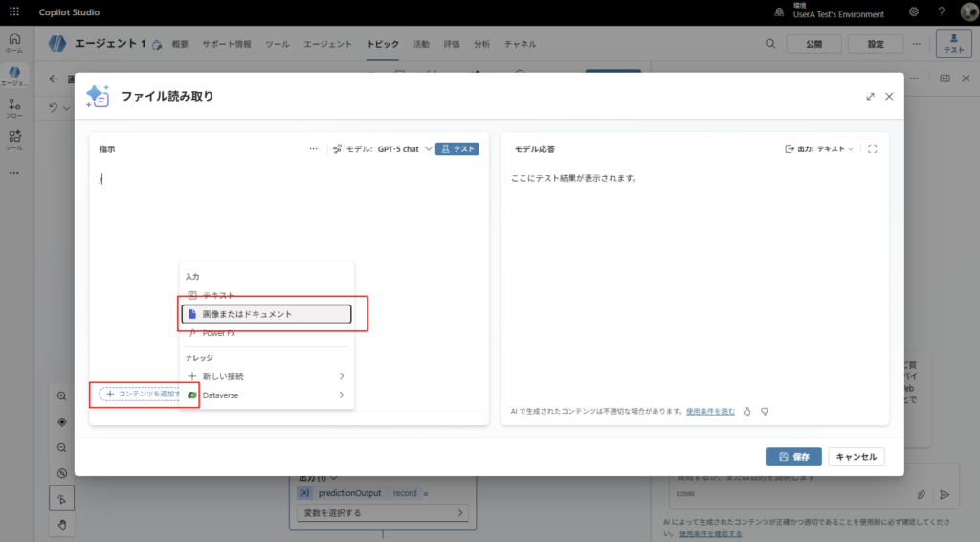Send message in test chat
The height and width of the screenshot is (542, 980).
tap(945, 494)
